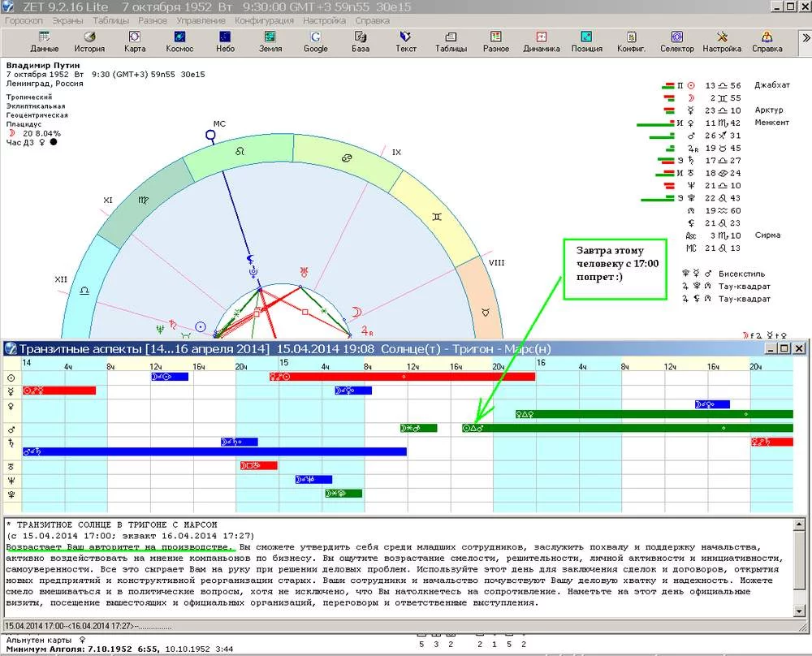
Task: Open the База database icon
Action: pyautogui.click(x=361, y=41)
